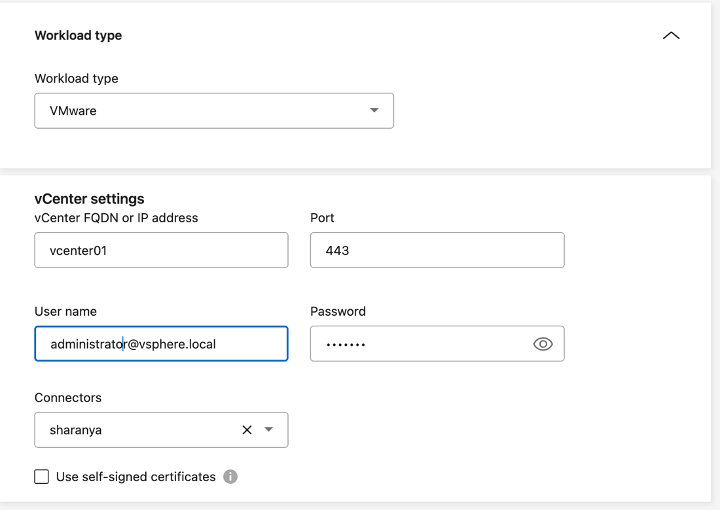
Task: Click the Workload type dropdown arrow
Action: [x=374, y=111]
